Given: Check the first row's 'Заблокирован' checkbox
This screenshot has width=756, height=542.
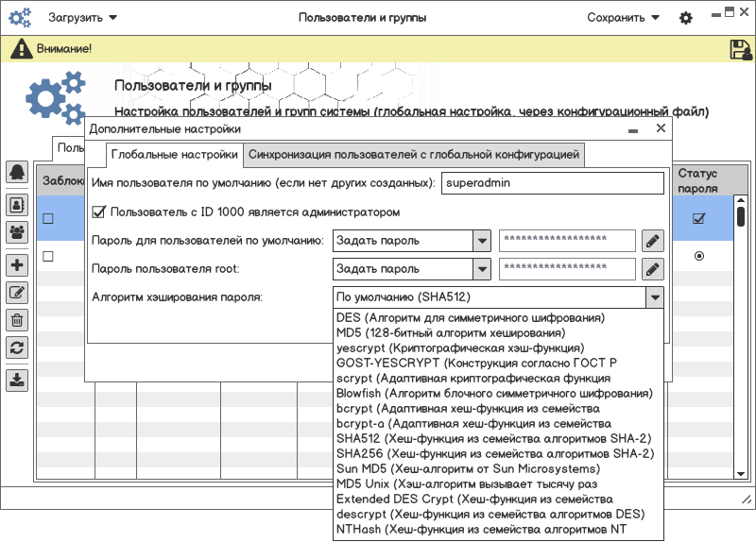Looking at the screenshot, I should 47,219.
